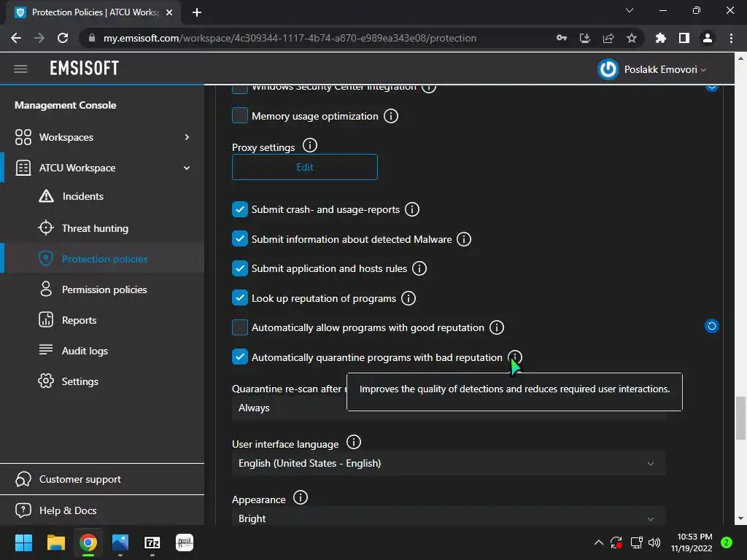Image resolution: width=747 pixels, height=560 pixels.
Task: Show hidden system tray icons
Action: 599,542
